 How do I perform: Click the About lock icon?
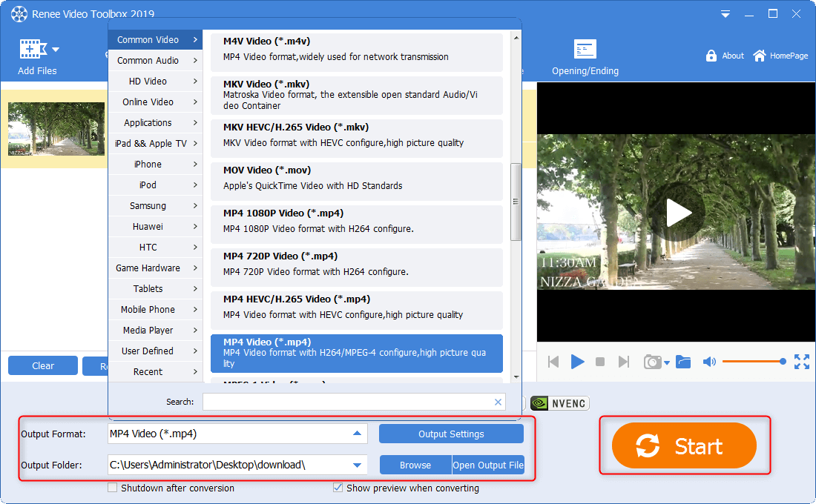711,56
